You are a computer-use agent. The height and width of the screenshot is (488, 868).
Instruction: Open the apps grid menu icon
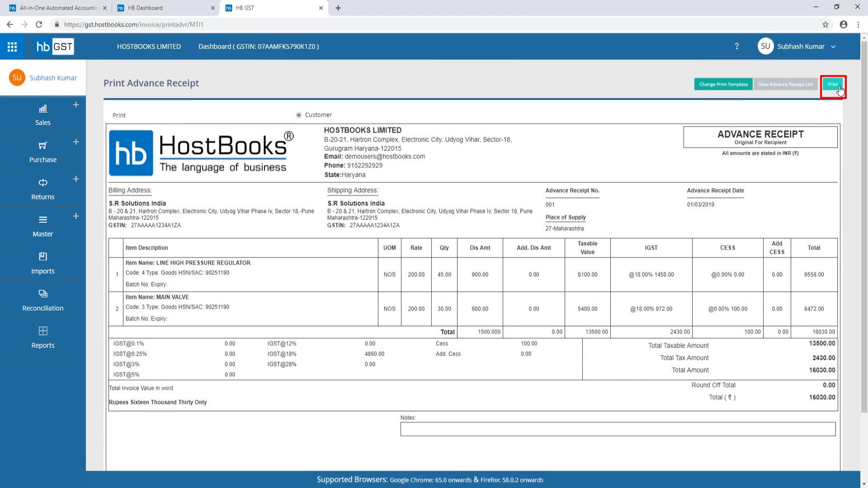12,47
